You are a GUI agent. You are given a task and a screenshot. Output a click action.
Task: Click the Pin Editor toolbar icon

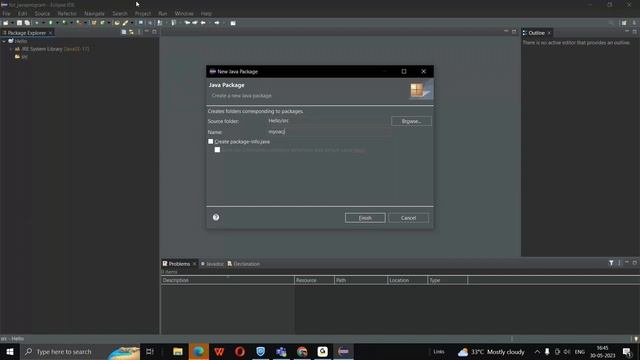tap(233, 23)
